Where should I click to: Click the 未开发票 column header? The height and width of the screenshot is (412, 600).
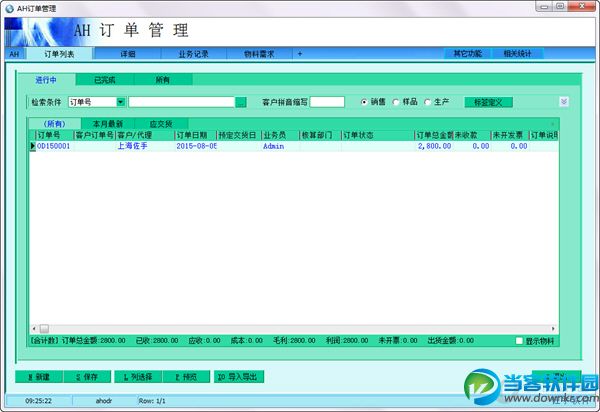pos(510,135)
